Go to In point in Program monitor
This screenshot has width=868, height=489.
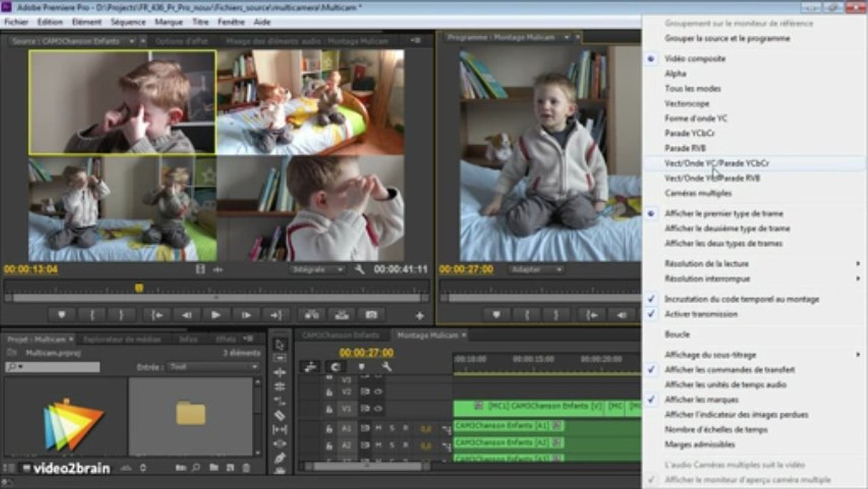591,315
